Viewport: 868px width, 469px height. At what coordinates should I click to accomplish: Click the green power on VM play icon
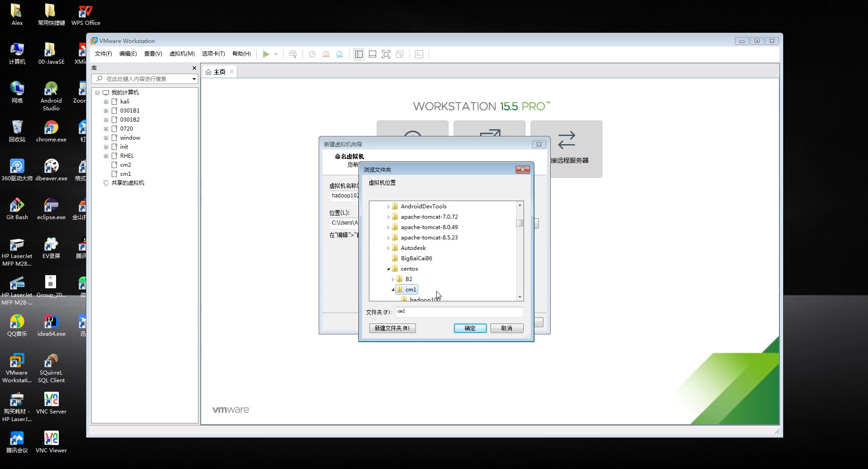266,54
